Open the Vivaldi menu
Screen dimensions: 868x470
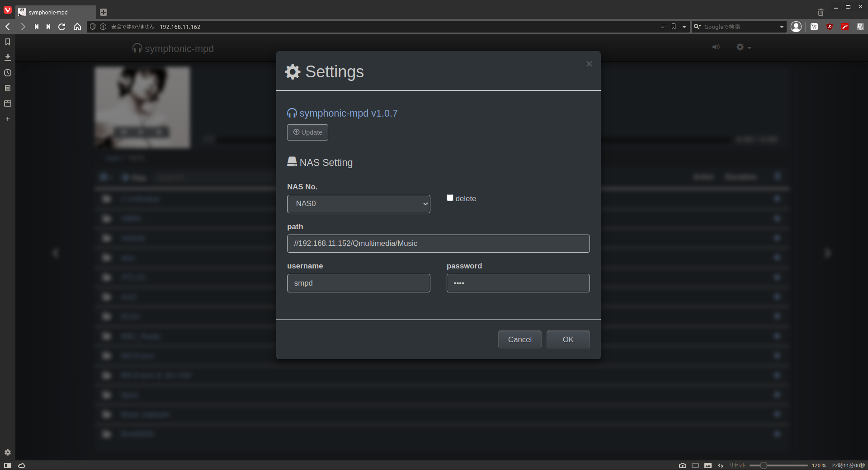pos(8,10)
